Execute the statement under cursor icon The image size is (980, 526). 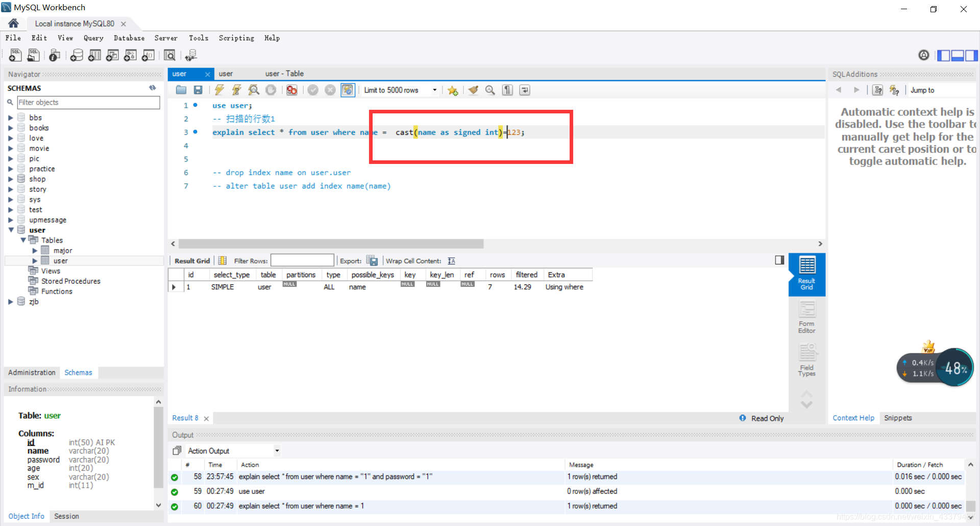(236, 90)
